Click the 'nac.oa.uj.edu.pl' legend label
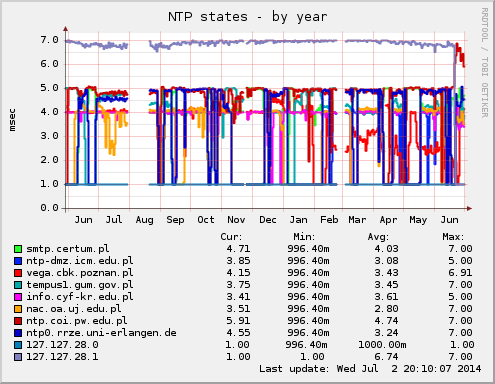The image size is (495, 384). (x=74, y=309)
